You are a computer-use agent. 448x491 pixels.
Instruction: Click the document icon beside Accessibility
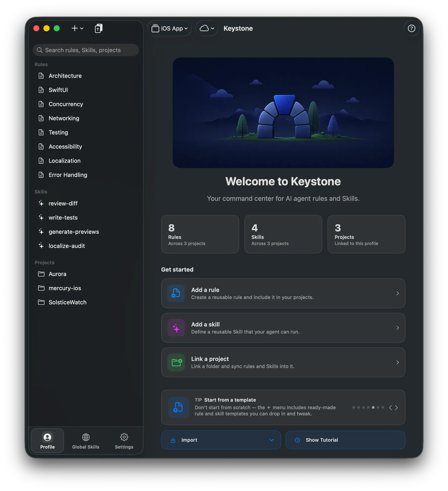[41, 147]
